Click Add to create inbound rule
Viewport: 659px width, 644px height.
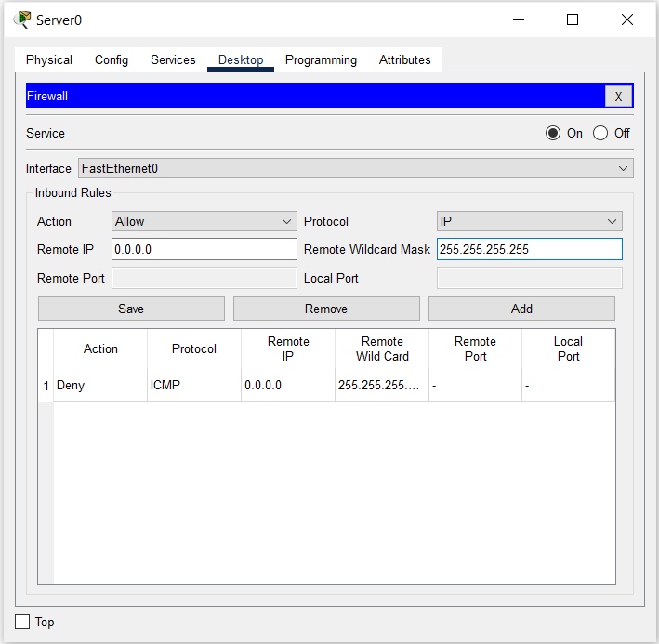pos(521,309)
